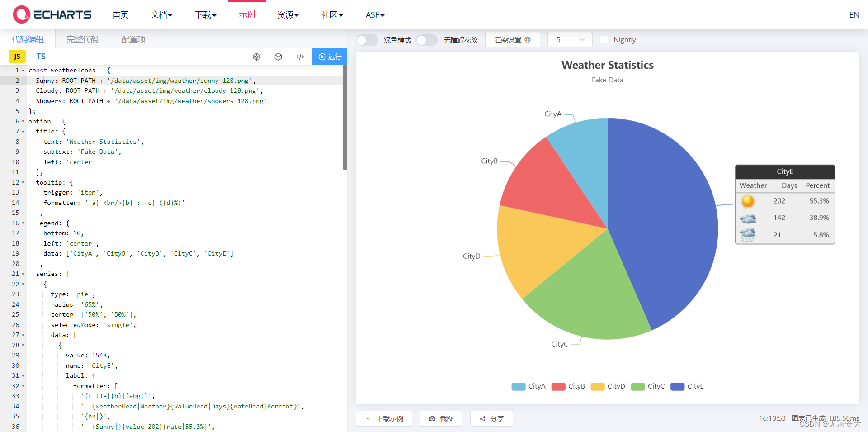Image resolution: width=868 pixels, height=432 pixels.
Task: Toggle CityA legend swatch
Action: click(x=518, y=386)
